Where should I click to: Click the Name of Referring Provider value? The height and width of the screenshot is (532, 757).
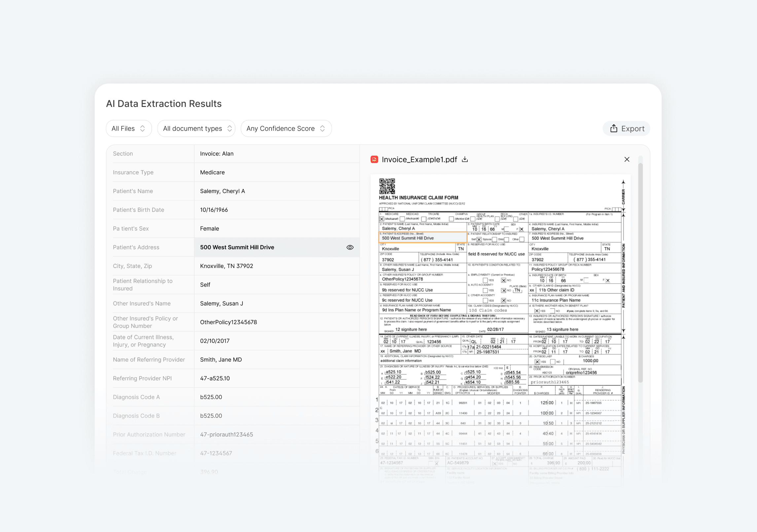pos(221,359)
